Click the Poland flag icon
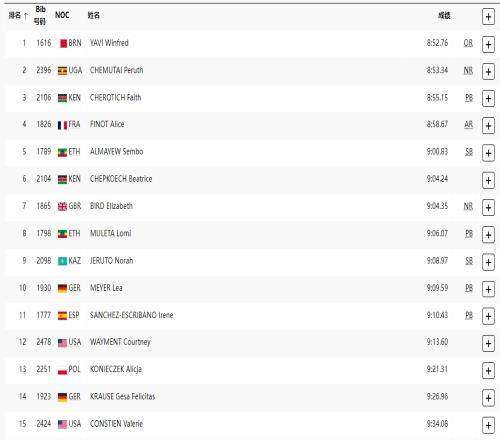This screenshot has height=440, width=500. tap(62, 370)
